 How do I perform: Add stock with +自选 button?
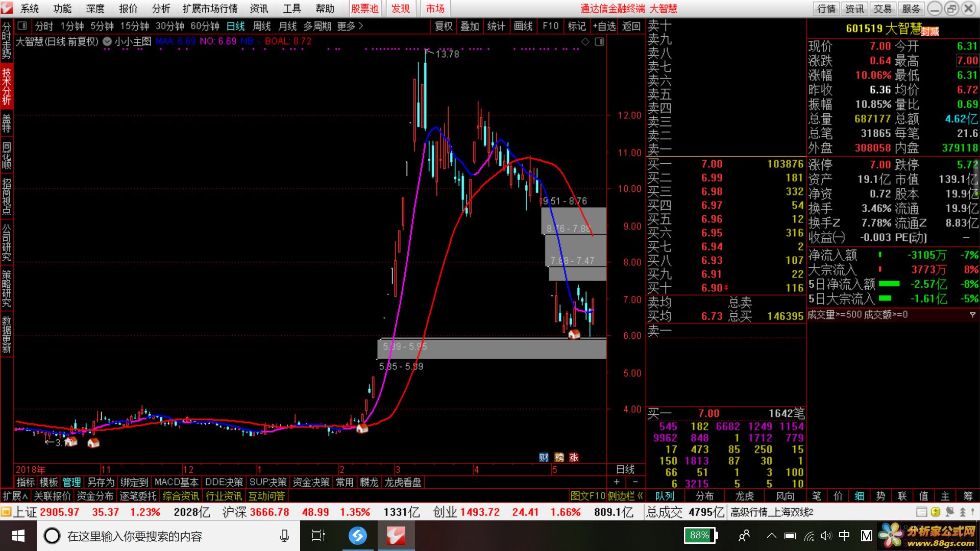604,26
